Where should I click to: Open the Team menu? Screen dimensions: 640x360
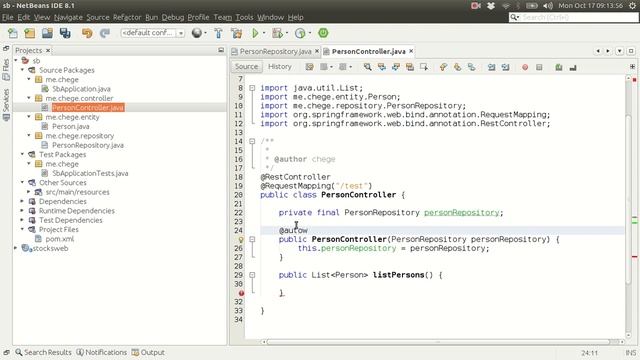[x=222, y=17]
